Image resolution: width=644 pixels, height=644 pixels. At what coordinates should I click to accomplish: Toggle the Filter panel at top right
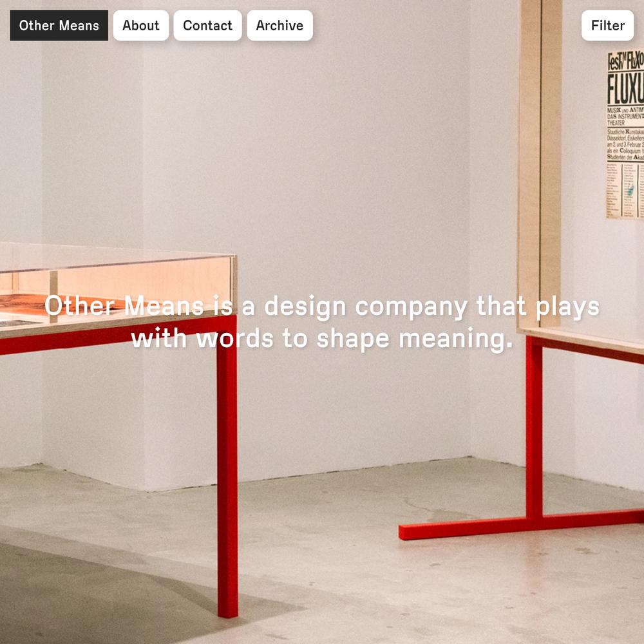pyautogui.click(x=607, y=26)
